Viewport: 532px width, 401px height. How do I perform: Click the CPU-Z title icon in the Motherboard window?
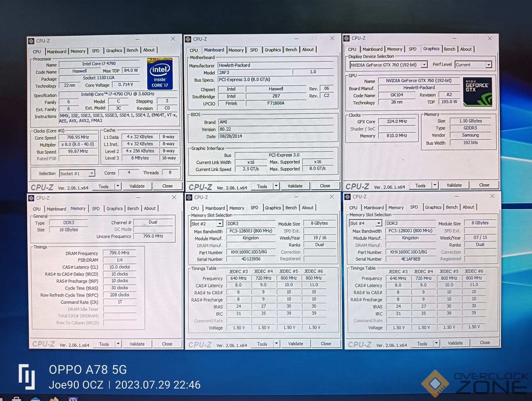pyautogui.click(x=188, y=39)
